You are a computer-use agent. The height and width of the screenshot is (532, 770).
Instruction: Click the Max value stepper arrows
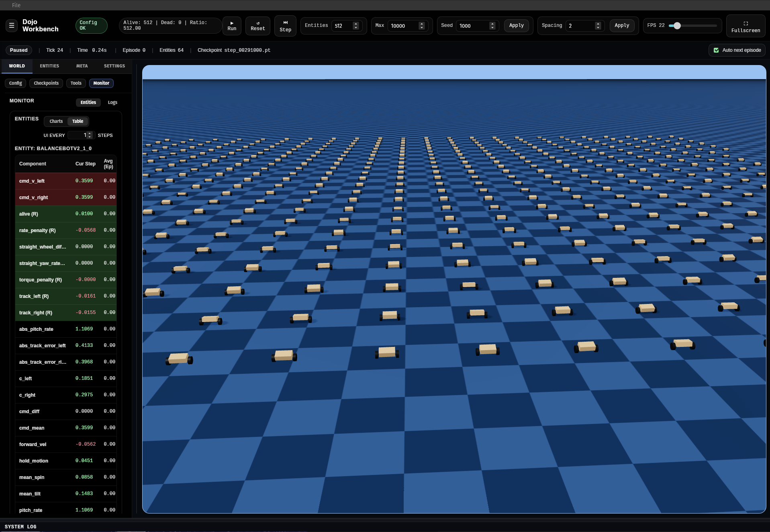click(x=421, y=26)
